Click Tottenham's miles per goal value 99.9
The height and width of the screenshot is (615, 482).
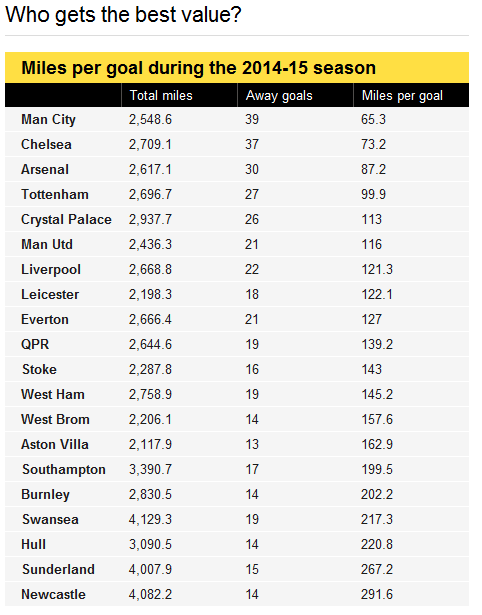373,194
